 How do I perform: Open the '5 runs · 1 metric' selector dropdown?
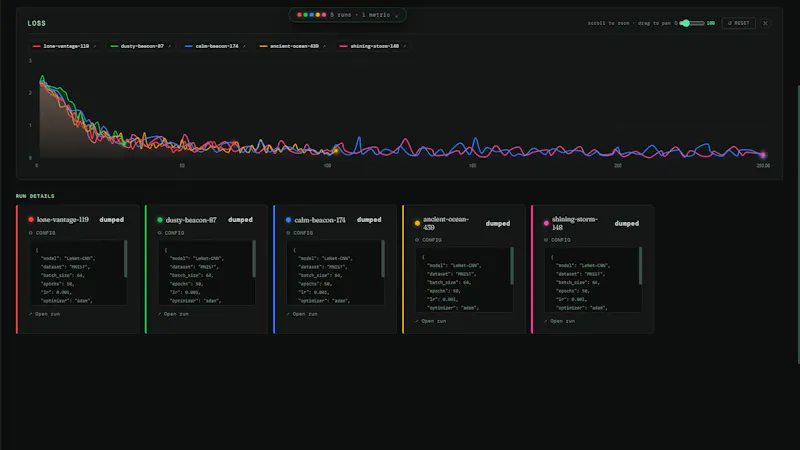347,15
